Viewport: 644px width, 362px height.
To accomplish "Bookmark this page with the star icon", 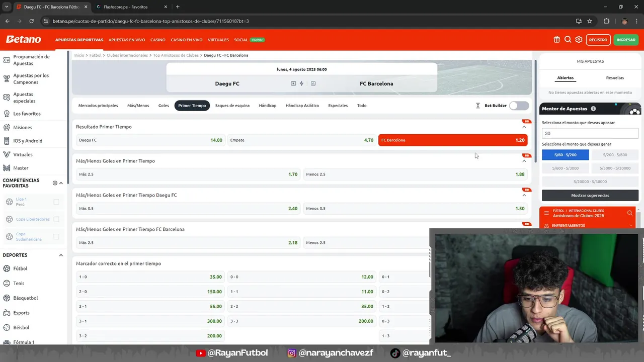I will coord(590,21).
